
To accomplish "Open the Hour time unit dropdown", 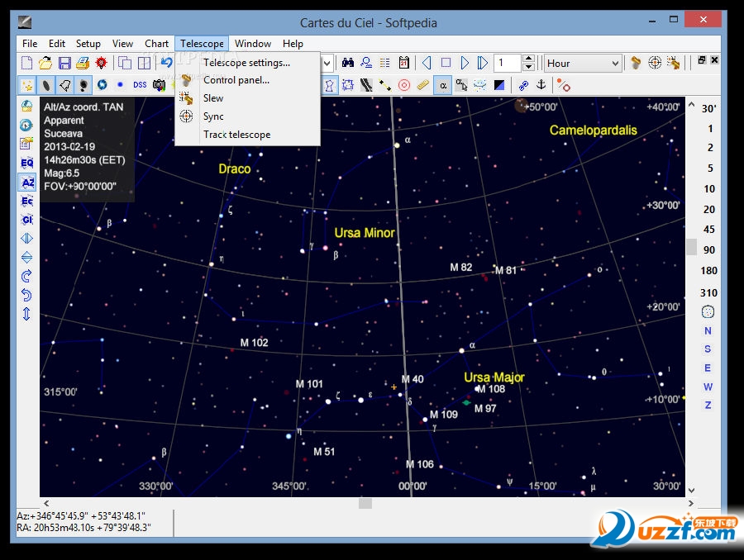I will click(614, 64).
